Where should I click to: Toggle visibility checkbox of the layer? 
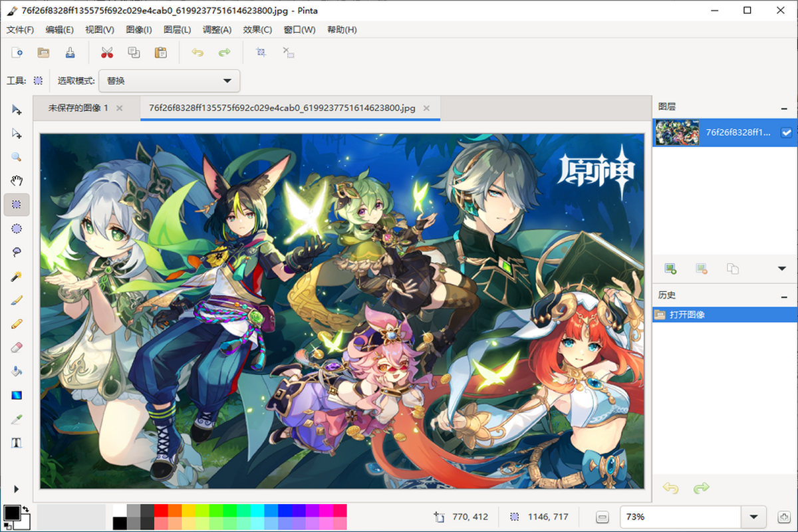(786, 132)
